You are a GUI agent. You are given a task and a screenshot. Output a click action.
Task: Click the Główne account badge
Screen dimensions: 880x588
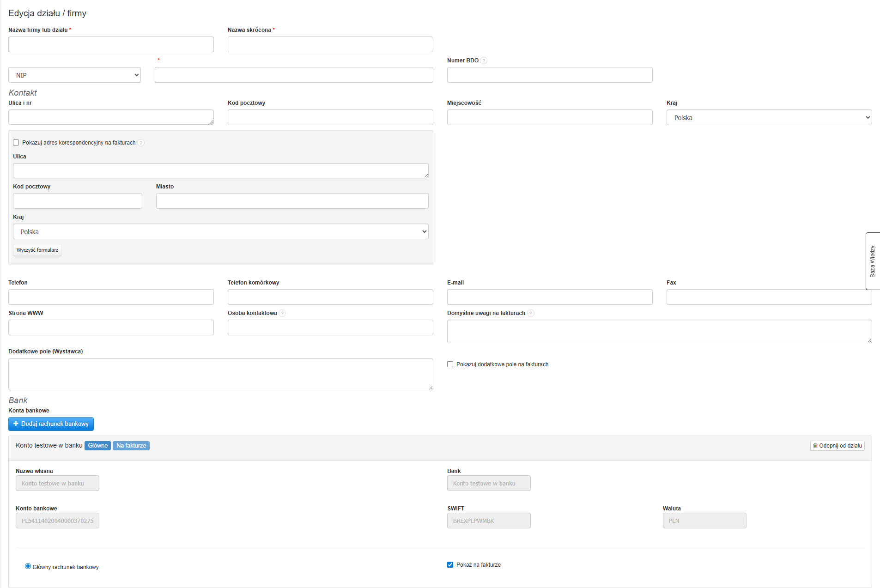click(x=97, y=446)
